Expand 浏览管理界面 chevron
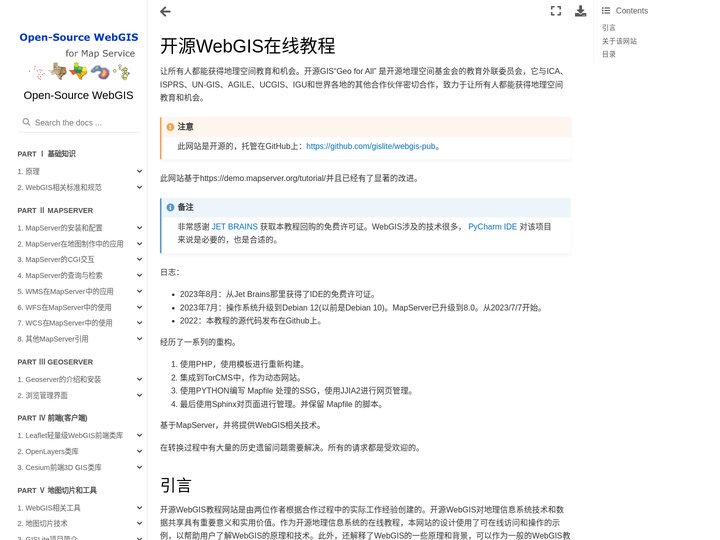This screenshot has height=540, width=720. coord(139,395)
